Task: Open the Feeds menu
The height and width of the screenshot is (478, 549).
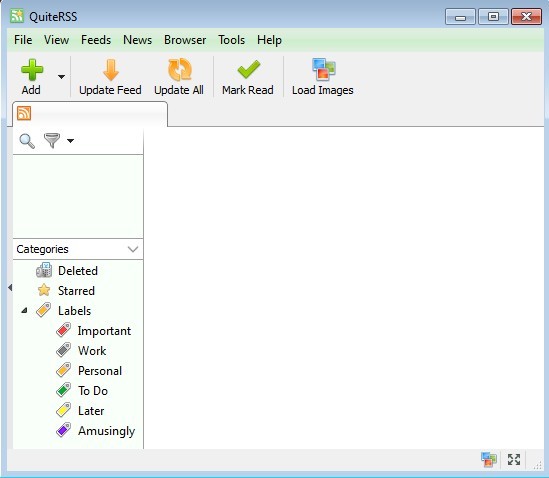Action: pyautogui.click(x=96, y=40)
